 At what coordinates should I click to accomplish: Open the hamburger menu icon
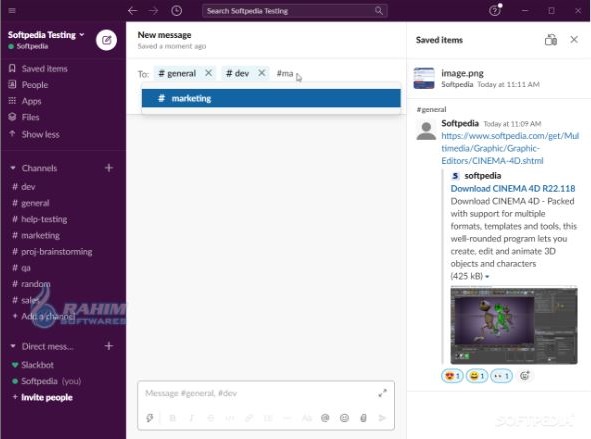click(12, 11)
